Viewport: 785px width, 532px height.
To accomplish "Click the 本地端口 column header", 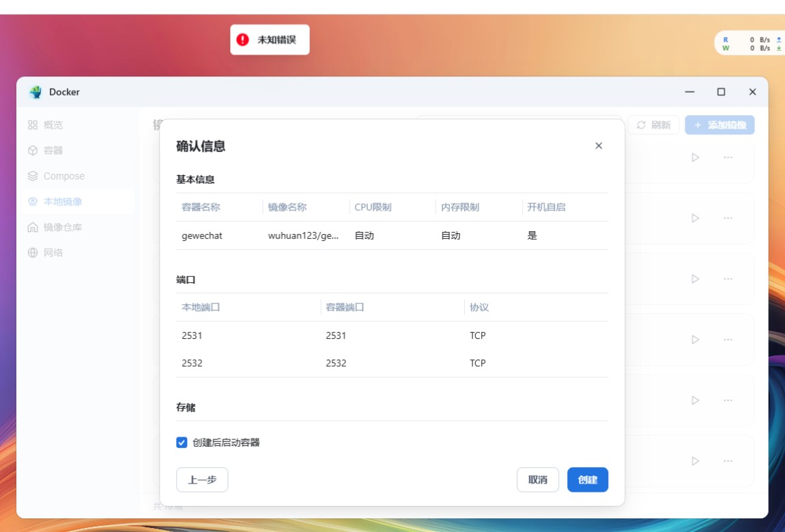I will point(201,307).
